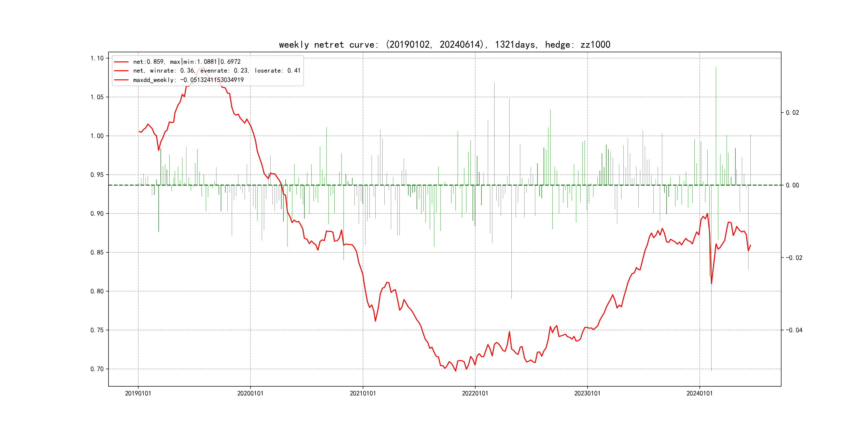Click the 1.10 left y-axis label
Image resolution: width=868 pixels, height=434 pixels.
tap(97, 58)
